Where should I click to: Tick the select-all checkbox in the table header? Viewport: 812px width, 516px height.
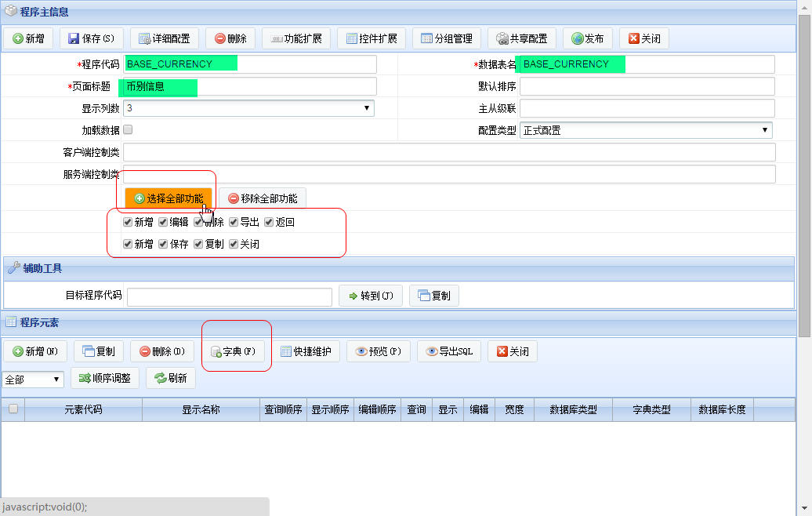coord(13,409)
